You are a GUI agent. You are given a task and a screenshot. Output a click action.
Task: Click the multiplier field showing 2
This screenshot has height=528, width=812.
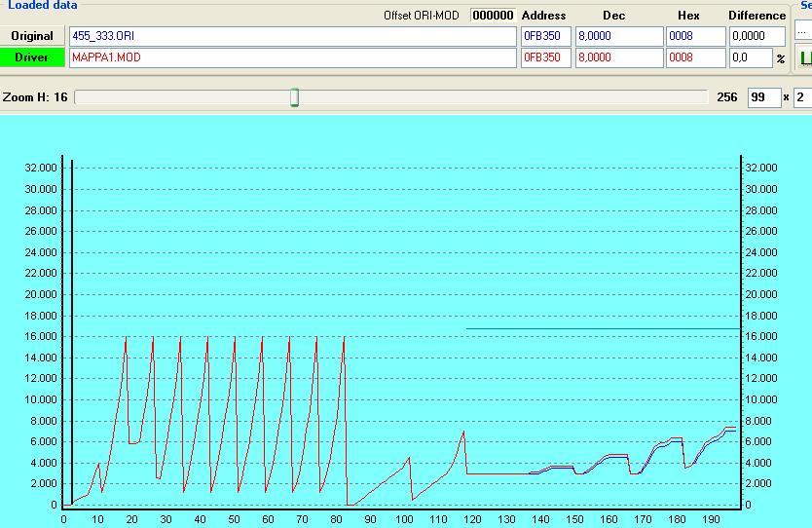[x=802, y=97]
